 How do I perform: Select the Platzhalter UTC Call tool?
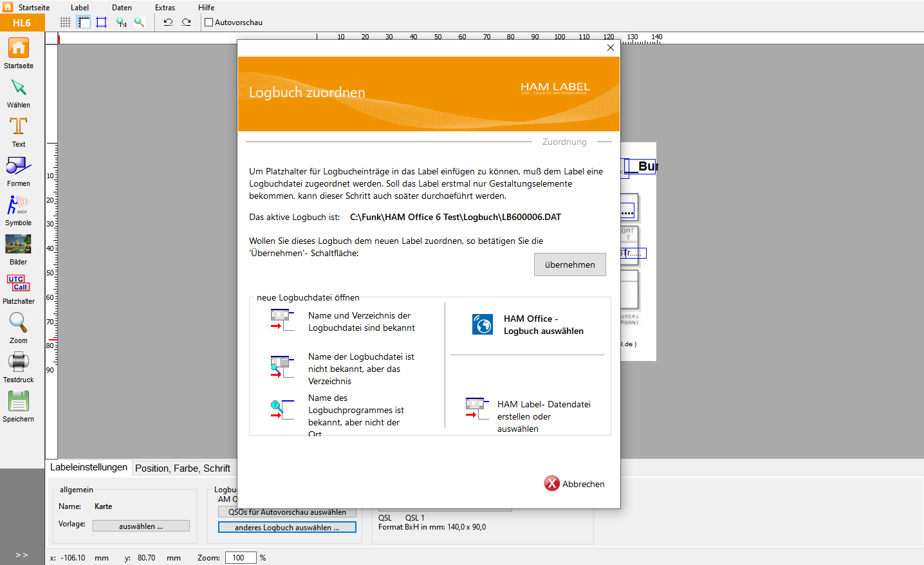(x=19, y=283)
